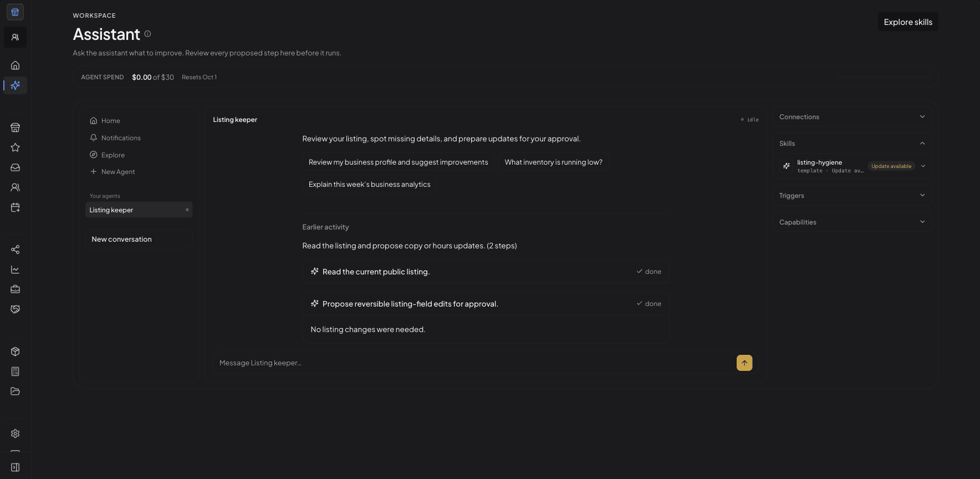Image resolution: width=980 pixels, height=479 pixels.
Task: Open the inbox tray sidebar icon
Action: point(15,167)
